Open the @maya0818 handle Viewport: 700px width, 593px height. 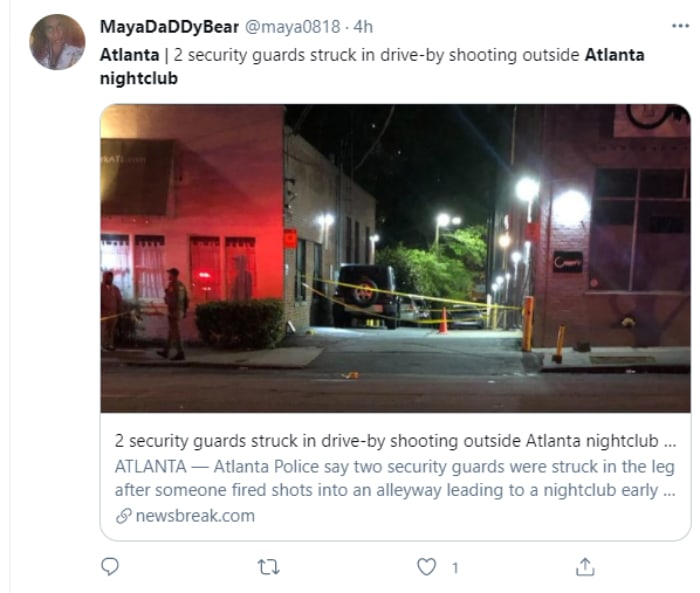pyautogui.click(x=292, y=27)
